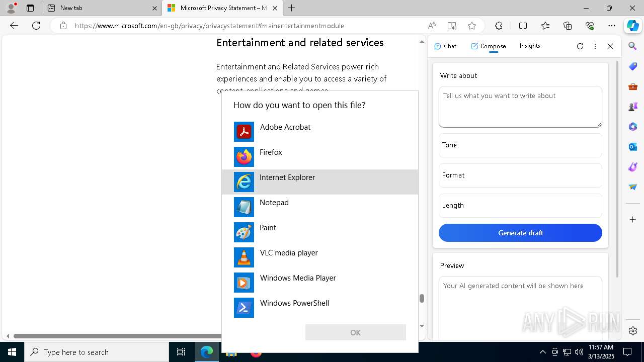Open Favorites list icon in toolbar
The width and height of the screenshot is (644, 362).
click(545, 26)
